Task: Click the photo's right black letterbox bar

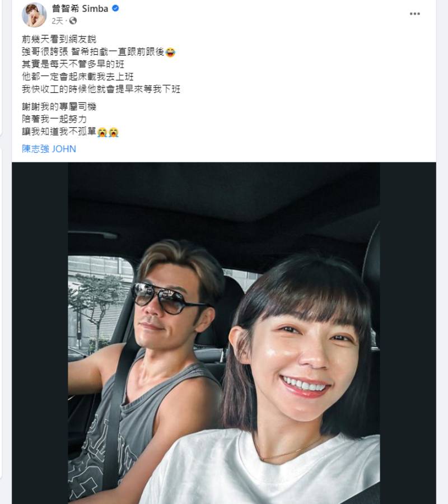Action: click(x=408, y=333)
